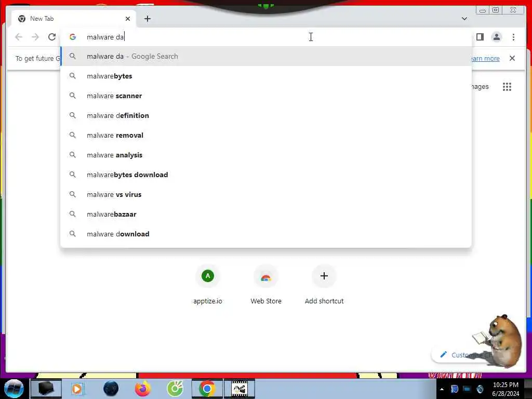Click search icon beside 'malware scanner'

73,96
